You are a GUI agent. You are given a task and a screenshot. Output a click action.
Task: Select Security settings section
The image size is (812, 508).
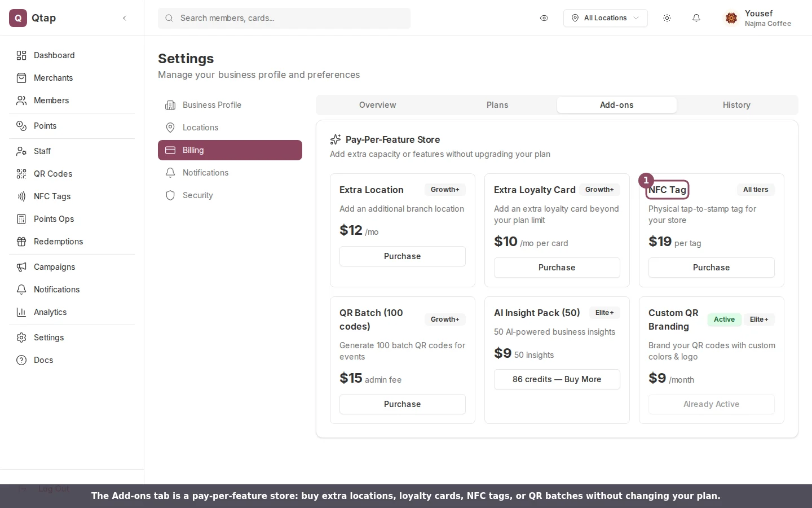[230, 195]
